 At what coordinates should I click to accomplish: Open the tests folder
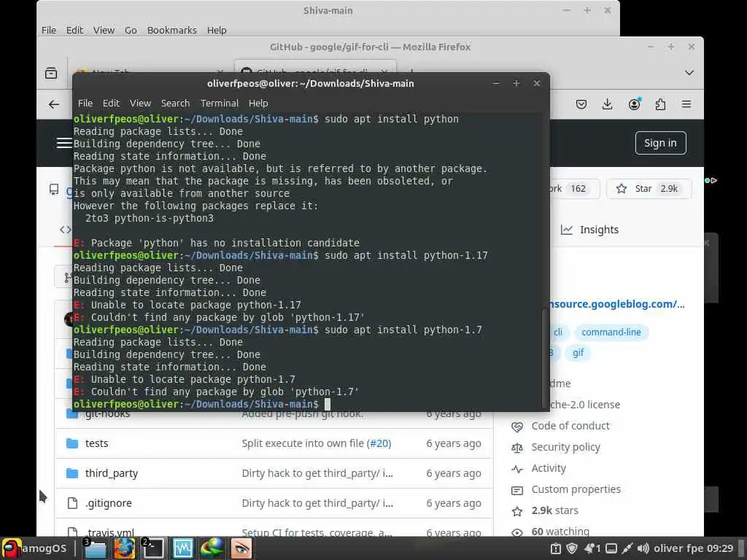click(x=97, y=443)
